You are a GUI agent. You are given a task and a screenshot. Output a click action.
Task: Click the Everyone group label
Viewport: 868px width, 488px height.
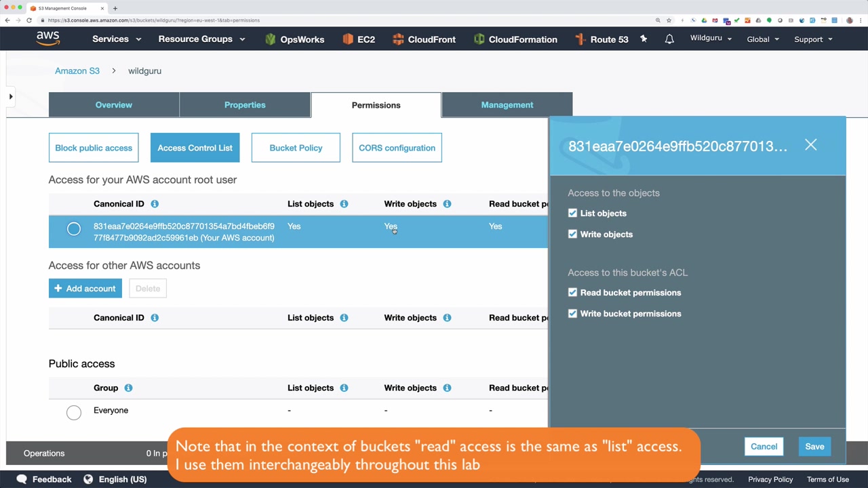[111, 411]
